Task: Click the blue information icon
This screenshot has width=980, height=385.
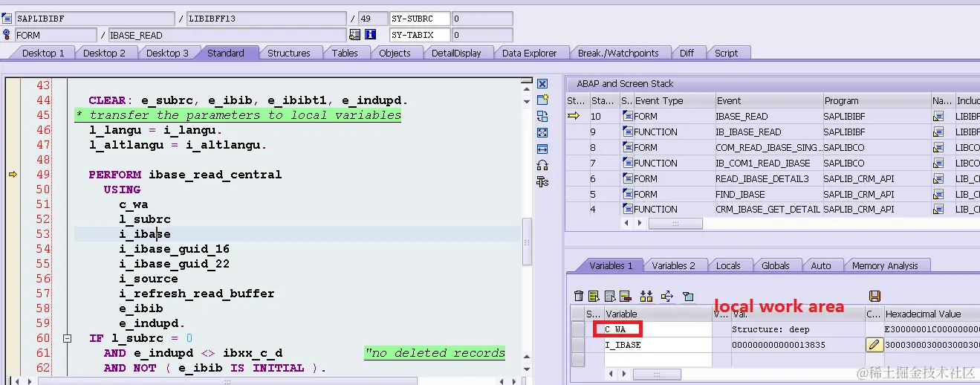Action: coord(370,34)
